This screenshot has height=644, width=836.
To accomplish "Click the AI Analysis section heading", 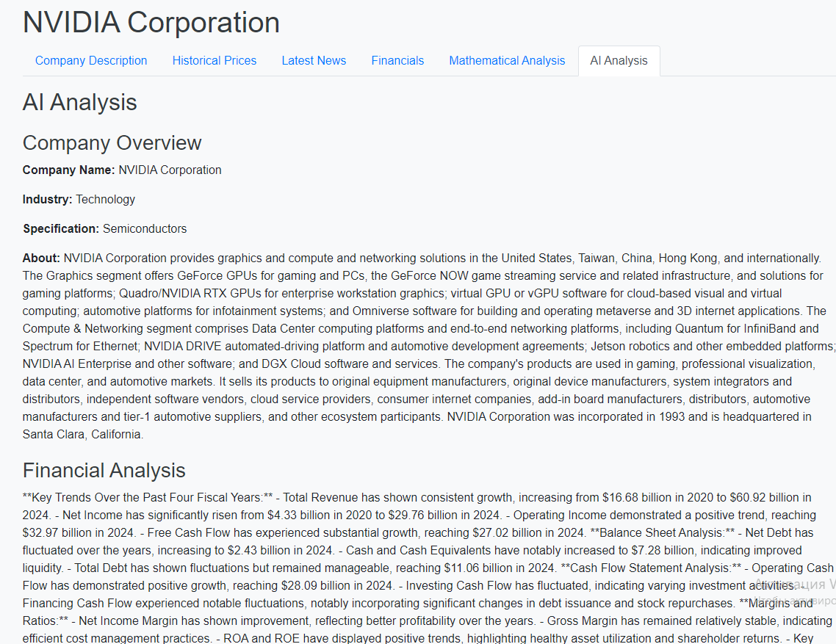I will pos(79,102).
